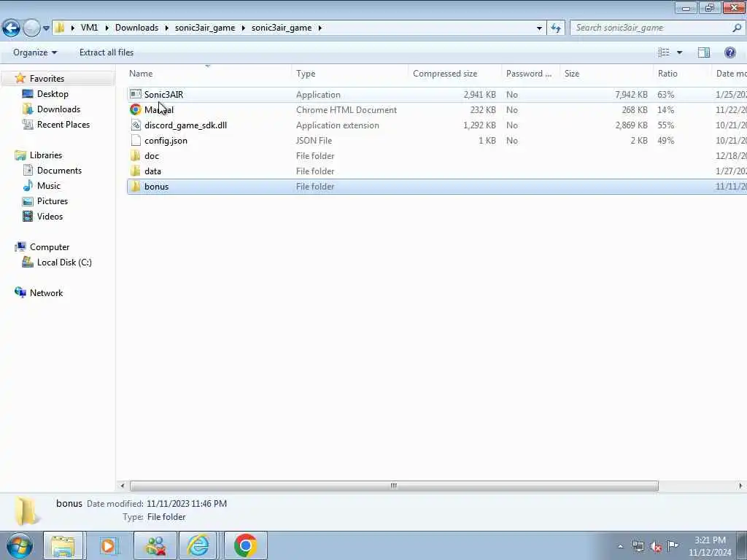This screenshot has width=747, height=560.
Task: Click the taskbar people icon with red X
Action: click(155, 545)
